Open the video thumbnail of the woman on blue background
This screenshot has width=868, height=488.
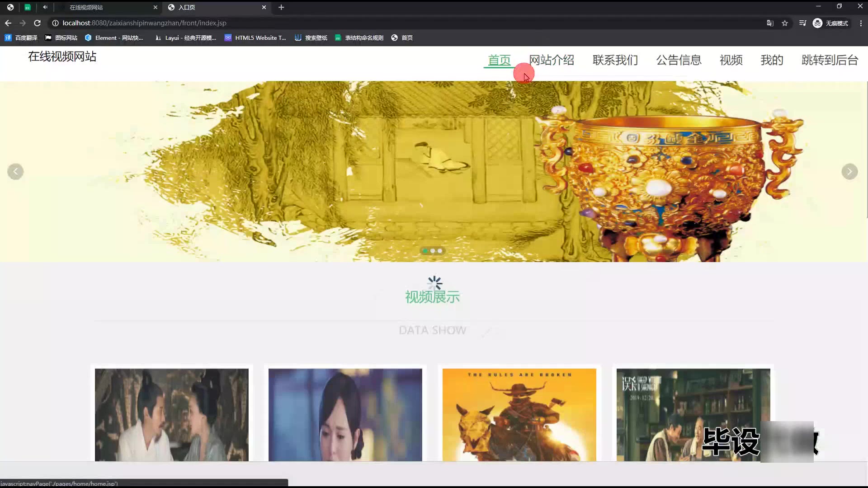pyautogui.click(x=345, y=415)
